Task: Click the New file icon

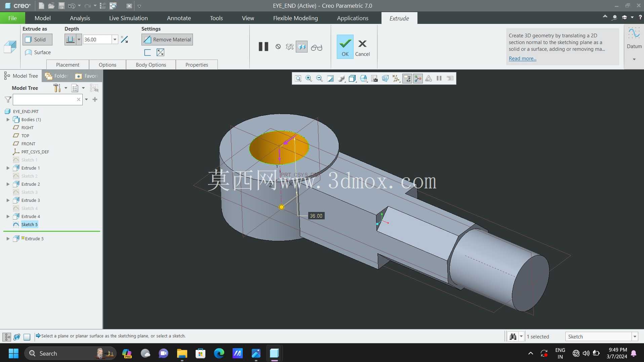Action: pyautogui.click(x=41, y=6)
